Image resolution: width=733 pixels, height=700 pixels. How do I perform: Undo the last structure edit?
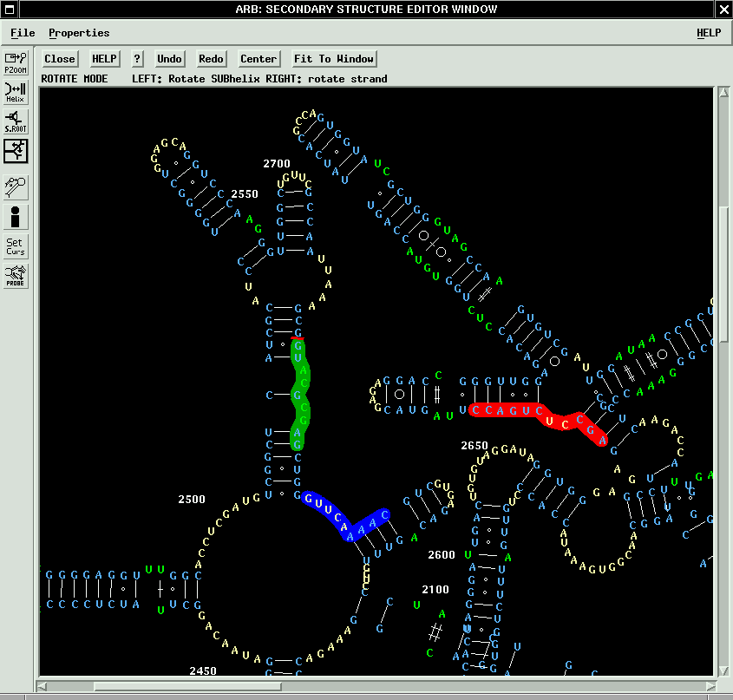[x=169, y=59]
